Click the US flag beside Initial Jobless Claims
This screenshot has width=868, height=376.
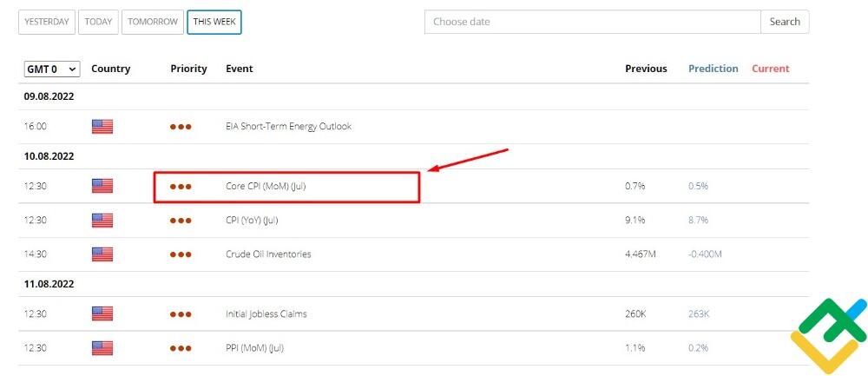click(102, 313)
